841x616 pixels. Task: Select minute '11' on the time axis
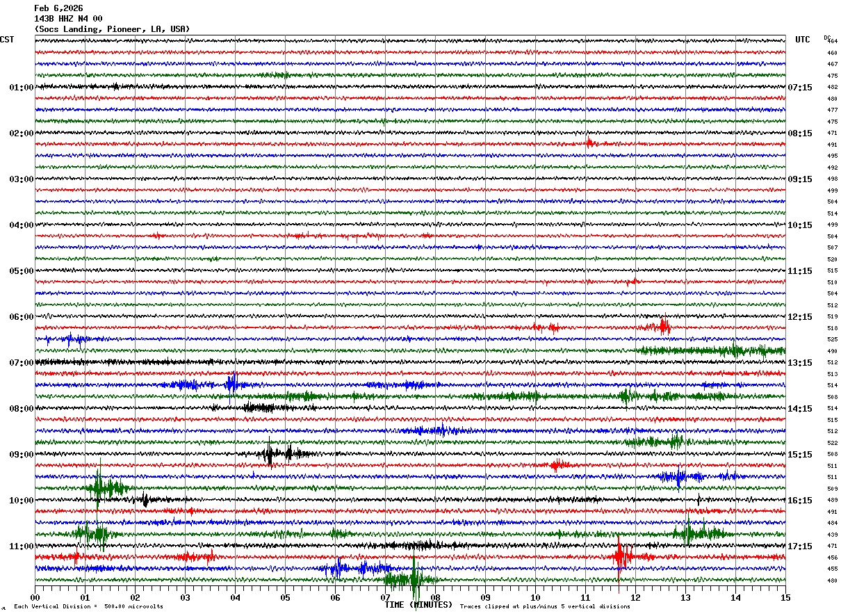pos(585,598)
